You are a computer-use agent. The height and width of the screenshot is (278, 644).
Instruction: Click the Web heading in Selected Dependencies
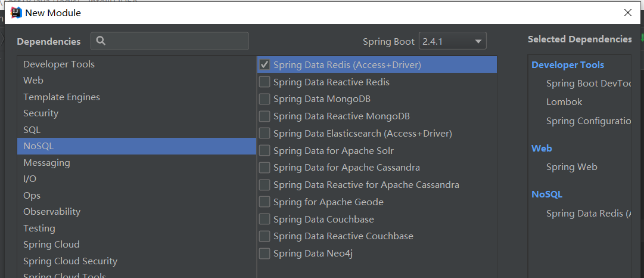pyautogui.click(x=542, y=149)
